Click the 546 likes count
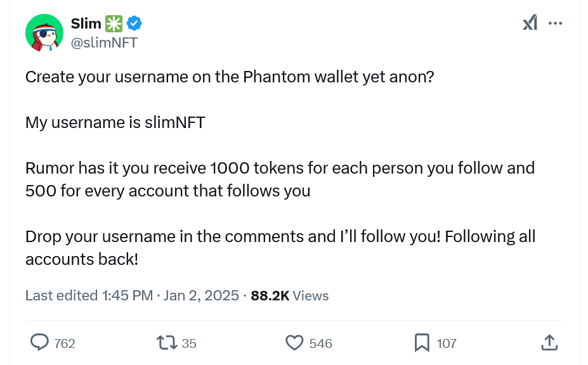This screenshot has height=365, width=588. (320, 343)
